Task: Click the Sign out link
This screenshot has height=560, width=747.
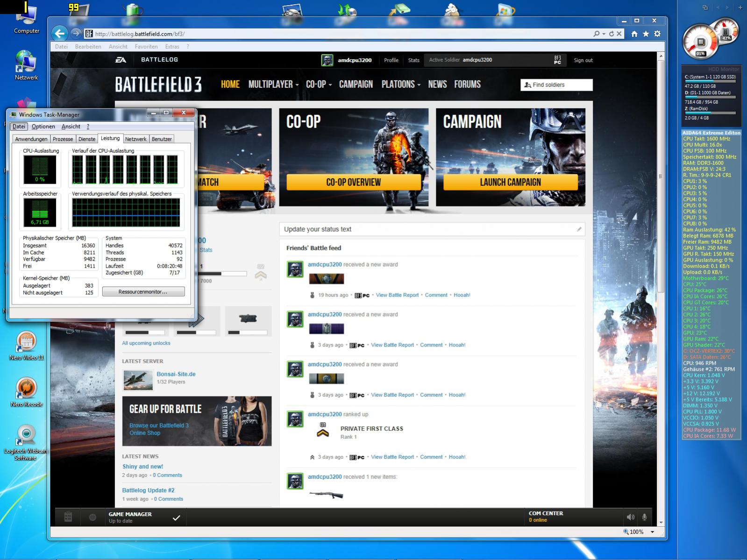Action: [583, 60]
